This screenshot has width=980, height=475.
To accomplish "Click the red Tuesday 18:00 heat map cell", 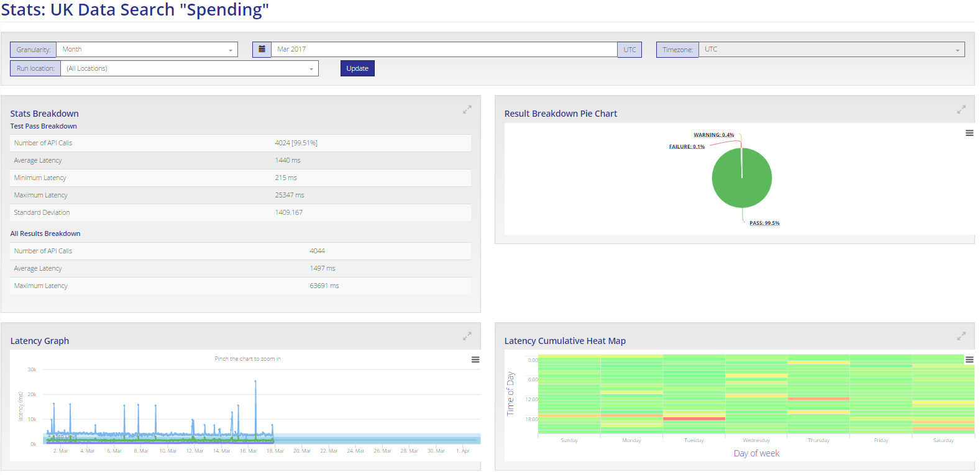I will click(x=694, y=418).
